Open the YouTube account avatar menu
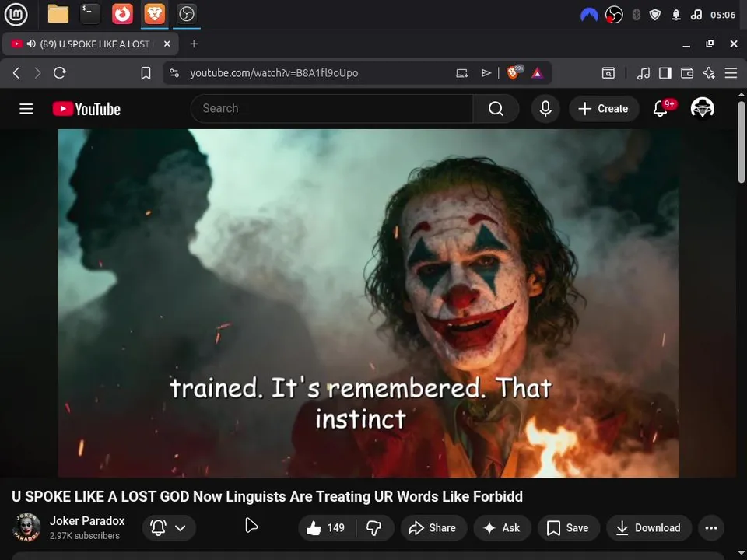The width and height of the screenshot is (747, 560). [x=702, y=108]
